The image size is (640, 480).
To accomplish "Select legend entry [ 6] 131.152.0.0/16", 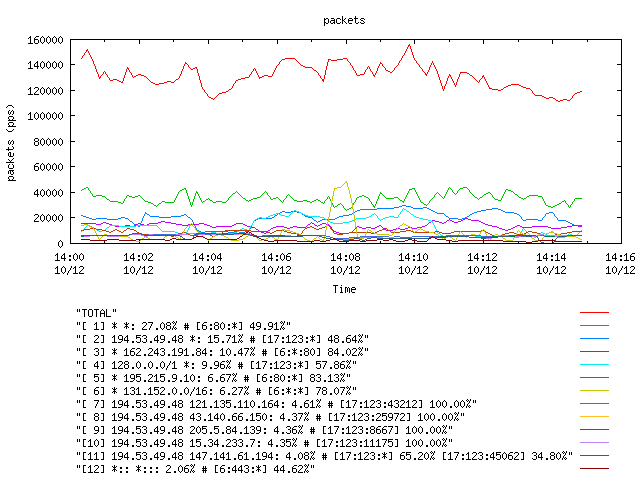I will pyautogui.click(x=216, y=391).
